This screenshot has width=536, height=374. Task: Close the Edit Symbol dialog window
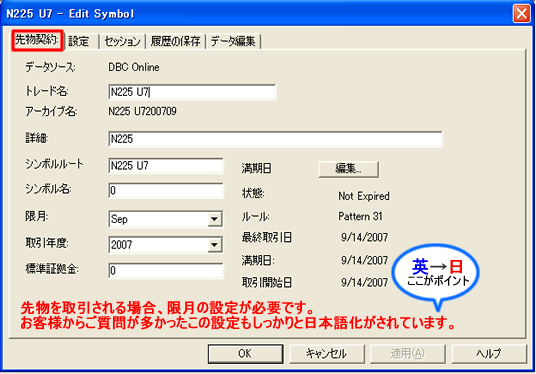click(521, 14)
